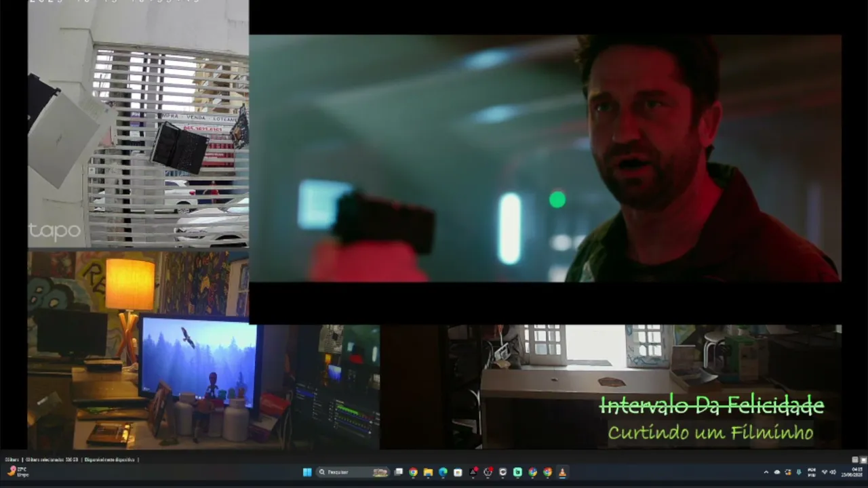The image size is (868, 488).
Task: Switch to VLC media player in taskbar
Action: coord(562,472)
